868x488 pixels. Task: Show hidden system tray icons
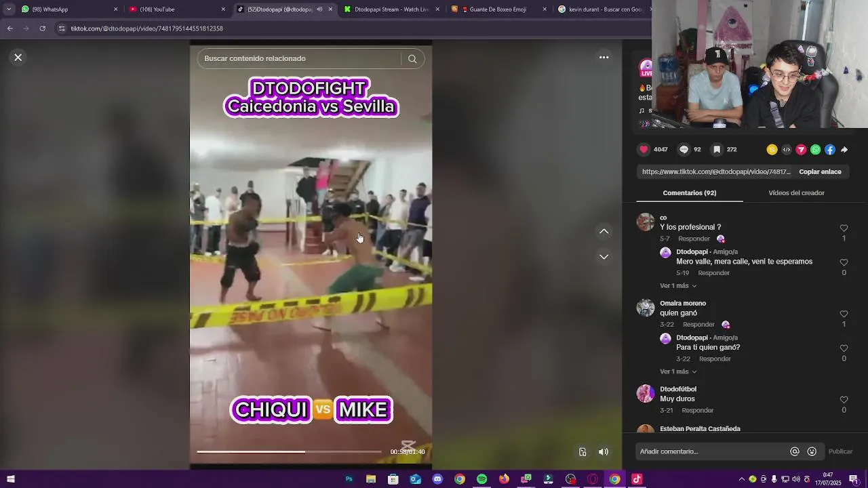pyautogui.click(x=741, y=479)
